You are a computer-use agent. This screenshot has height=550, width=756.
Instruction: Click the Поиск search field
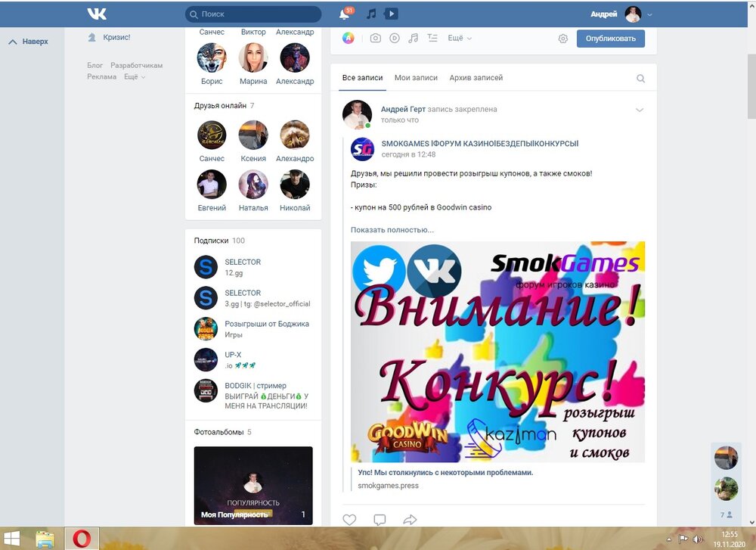click(253, 14)
